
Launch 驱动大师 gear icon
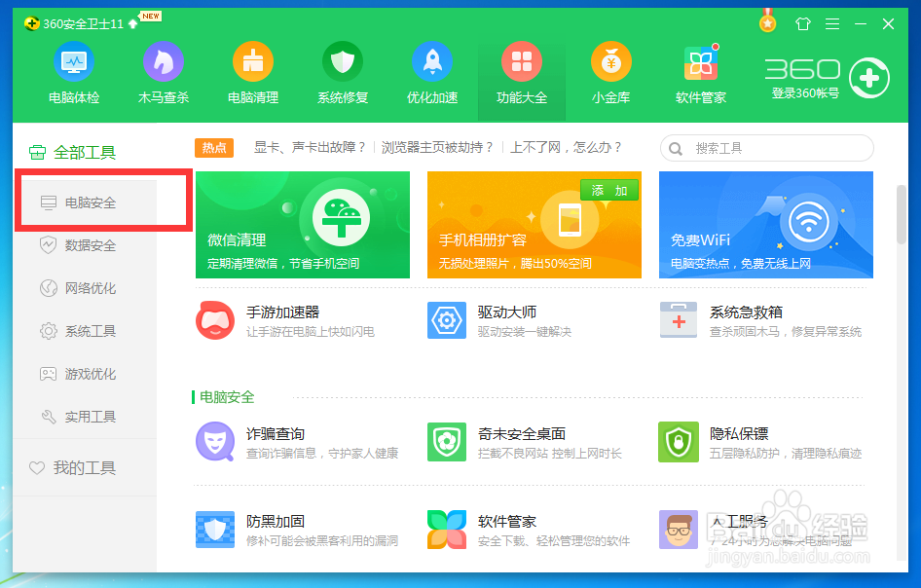tap(447, 320)
